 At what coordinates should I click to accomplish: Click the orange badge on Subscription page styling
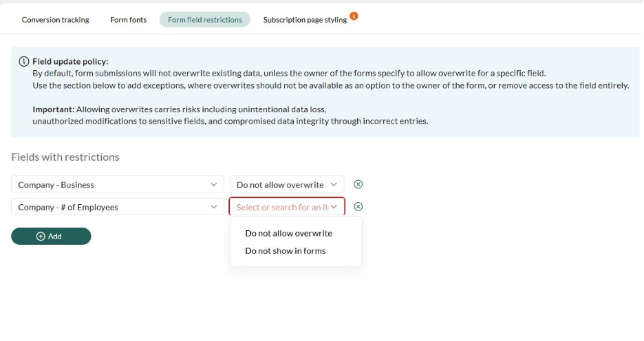point(354,16)
